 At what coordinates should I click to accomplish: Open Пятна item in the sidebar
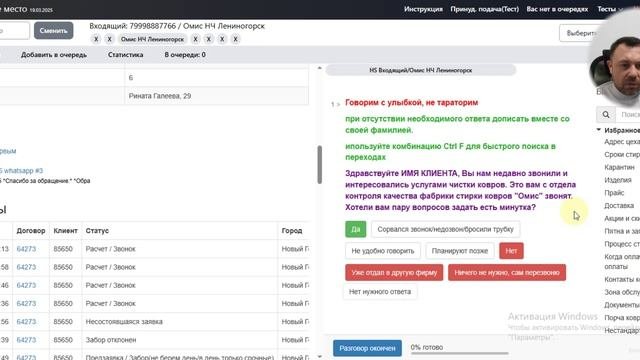pyautogui.click(x=622, y=231)
